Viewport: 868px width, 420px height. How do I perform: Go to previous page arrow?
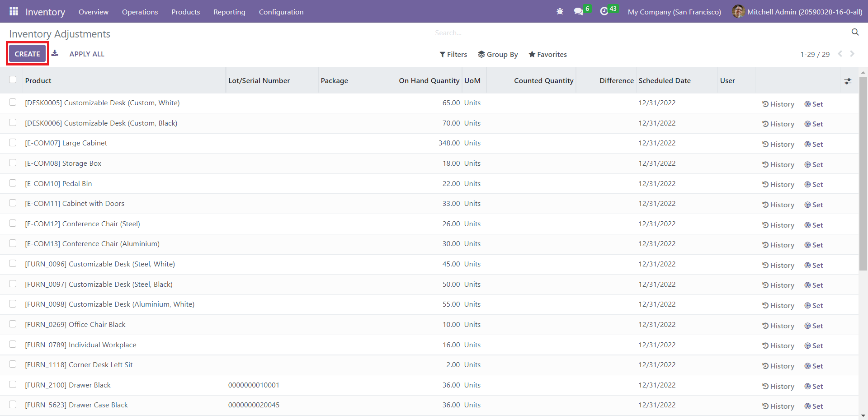(840, 54)
